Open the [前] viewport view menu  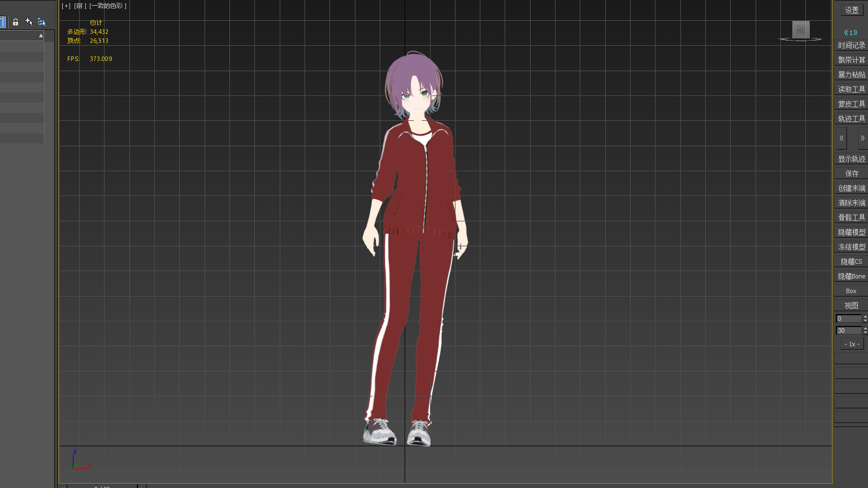click(80, 6)
